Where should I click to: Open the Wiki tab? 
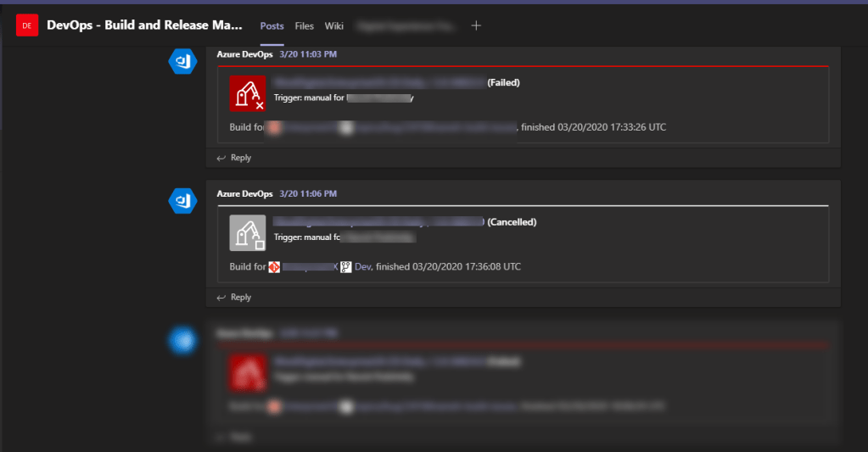334,26
